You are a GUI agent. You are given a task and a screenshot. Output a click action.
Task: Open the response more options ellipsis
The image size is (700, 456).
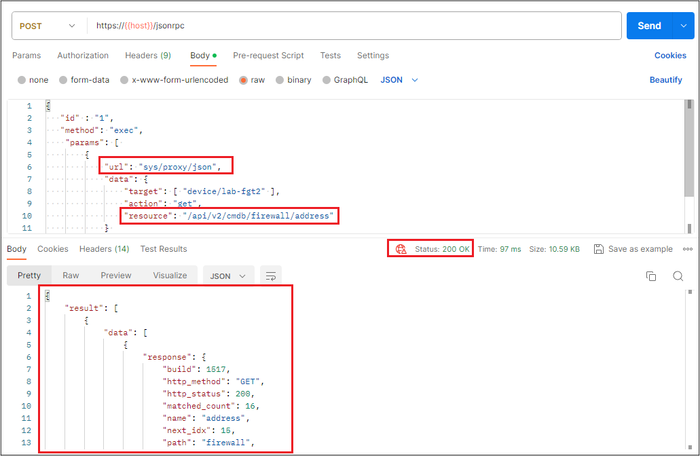click(688, 249)
